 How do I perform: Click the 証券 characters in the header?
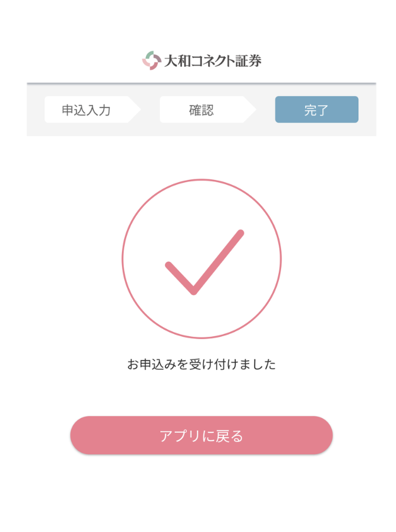pos(248,60)
